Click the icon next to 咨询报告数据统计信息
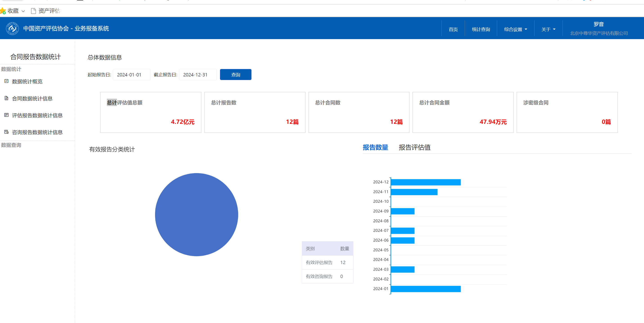Image resolution: width=644 pixels, height=323 pixels. (x=7, y=132)
